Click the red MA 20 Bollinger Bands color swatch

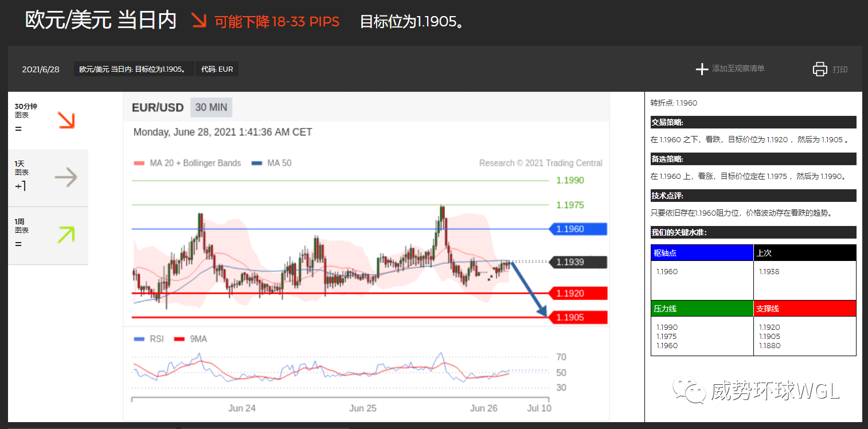click(x=139, y=163)
